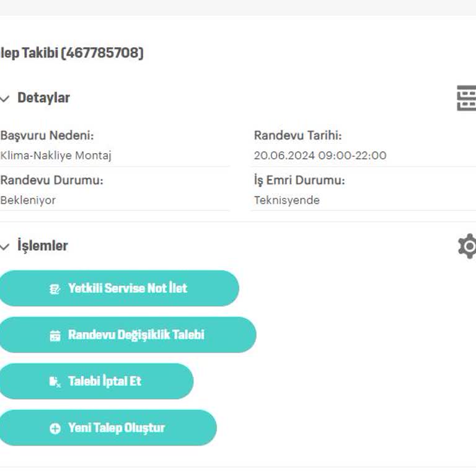Click the Detaylar section heading
The height and width of the screenshot is (476, 476).
coord(43,98)
